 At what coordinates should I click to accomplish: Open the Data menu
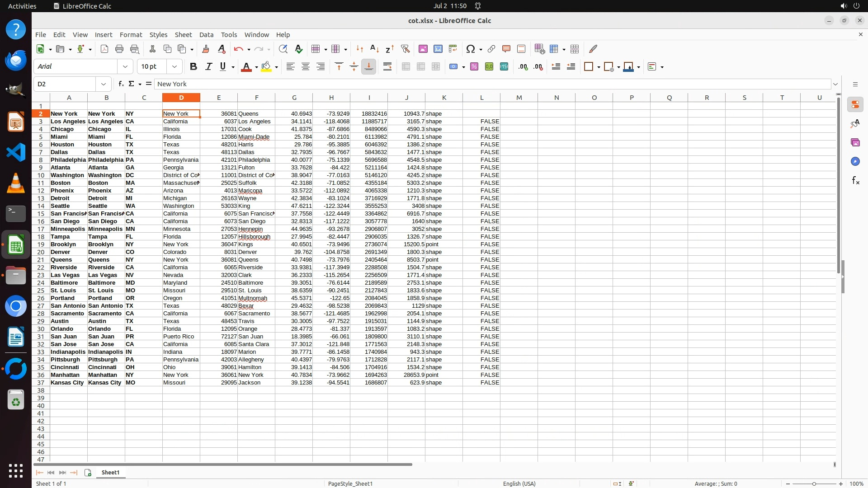[x=206, y=35]
